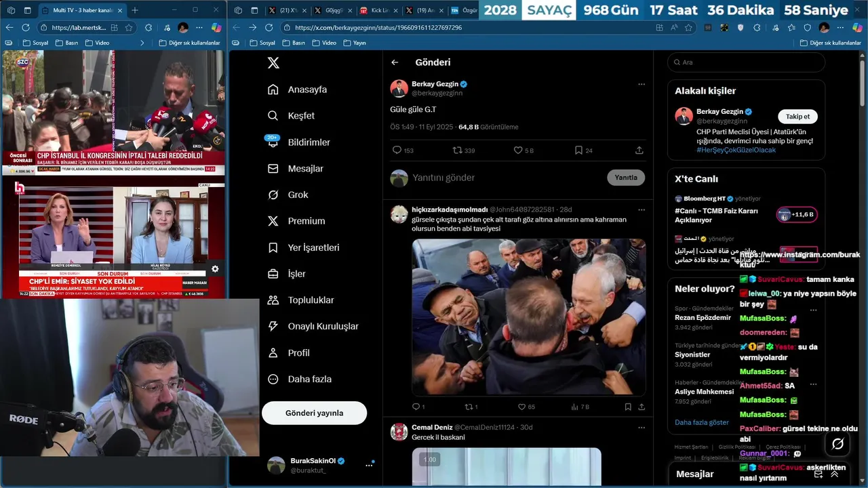Click Yanıtını gönder reply field
The height and width of the screenshot is (488, 868).
click(505, 178)
